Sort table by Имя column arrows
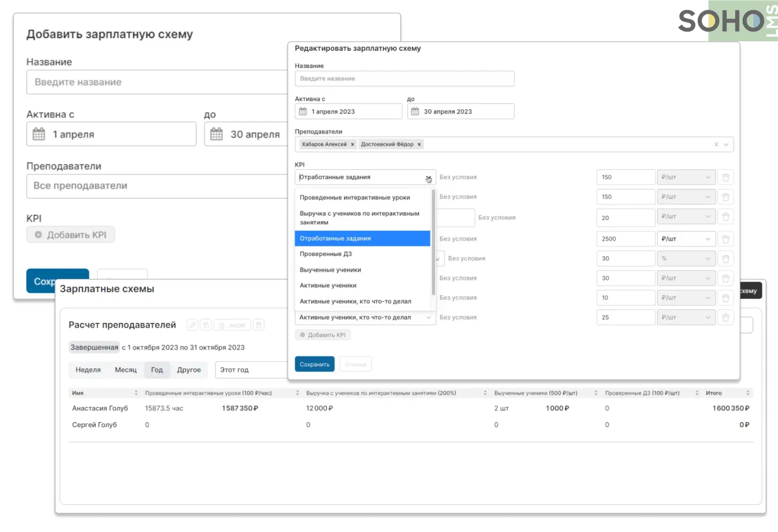This screenshot has height=532, width=778. point(136,393)
